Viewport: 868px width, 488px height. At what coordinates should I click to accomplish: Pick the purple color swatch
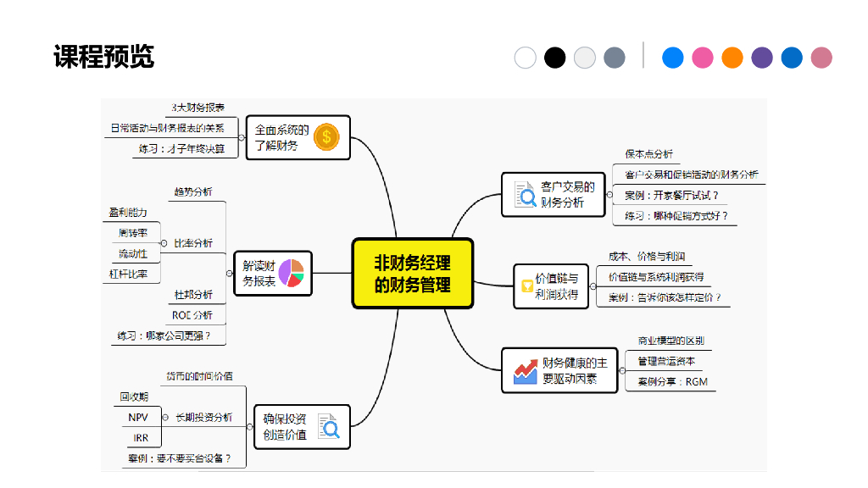761,58
